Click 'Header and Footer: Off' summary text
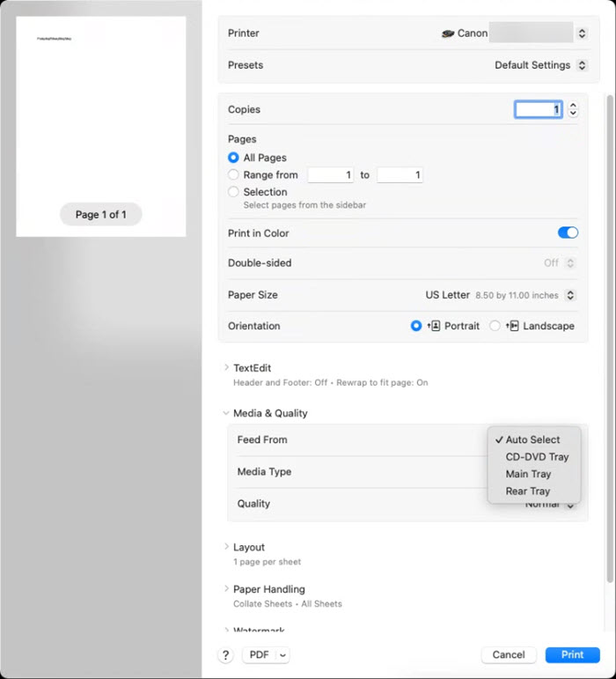 pyautogui.click(x=281, y=382)
